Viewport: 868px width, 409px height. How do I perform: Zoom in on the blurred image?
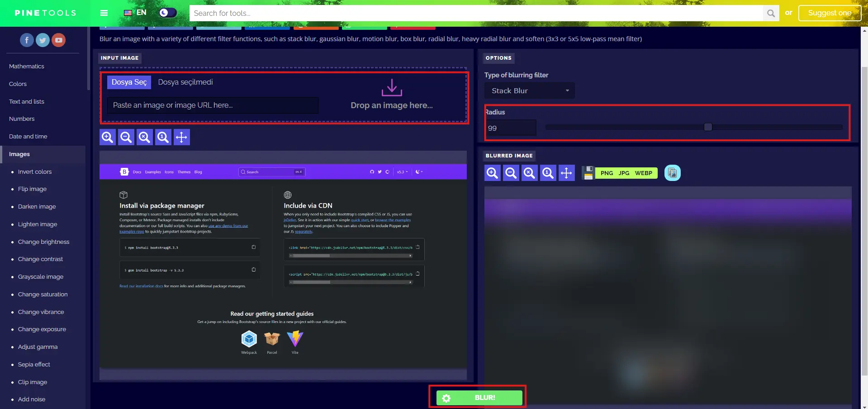pyautogui.click(x=493, y=173)
